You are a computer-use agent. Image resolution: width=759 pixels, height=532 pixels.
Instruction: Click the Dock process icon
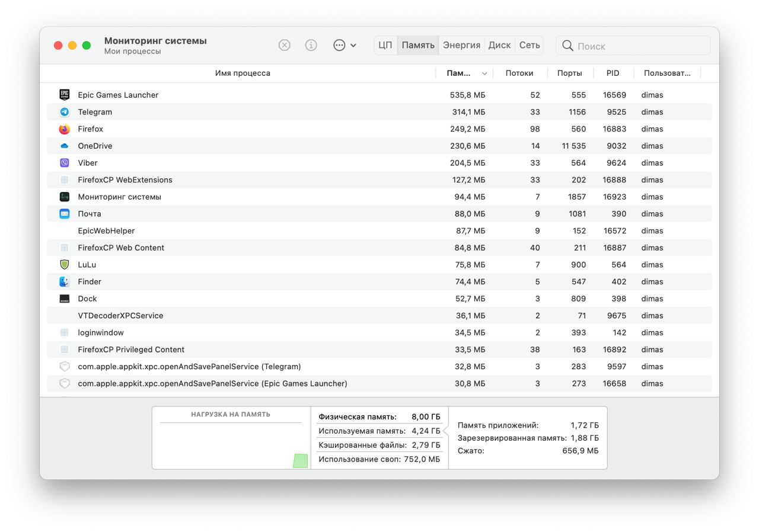(65, 299)
